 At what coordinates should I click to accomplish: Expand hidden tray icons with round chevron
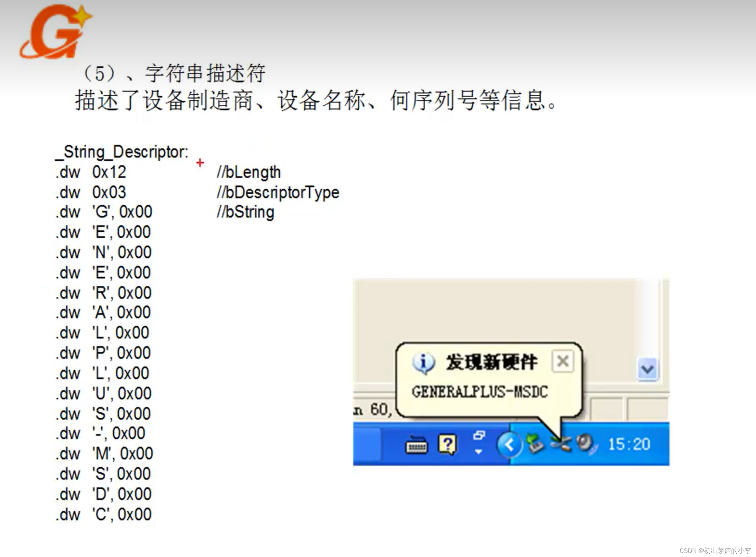coord(509,444)
